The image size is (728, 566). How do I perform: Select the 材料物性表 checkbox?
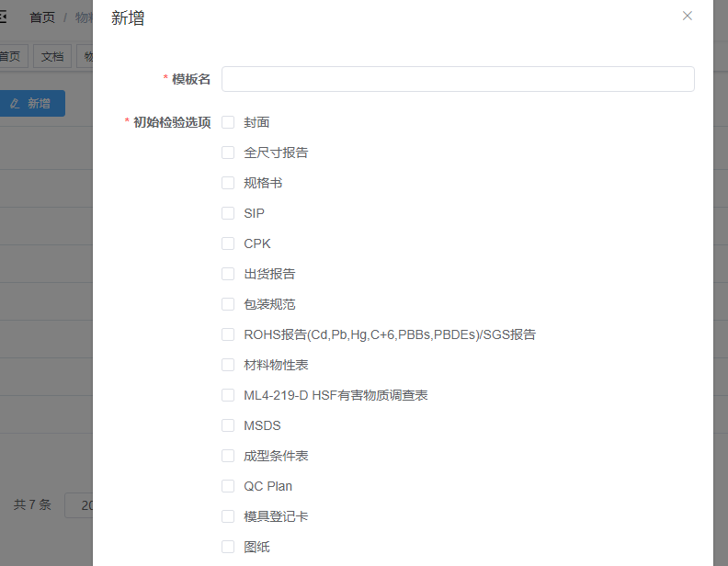pyautogui.click(x=228, y=365)
